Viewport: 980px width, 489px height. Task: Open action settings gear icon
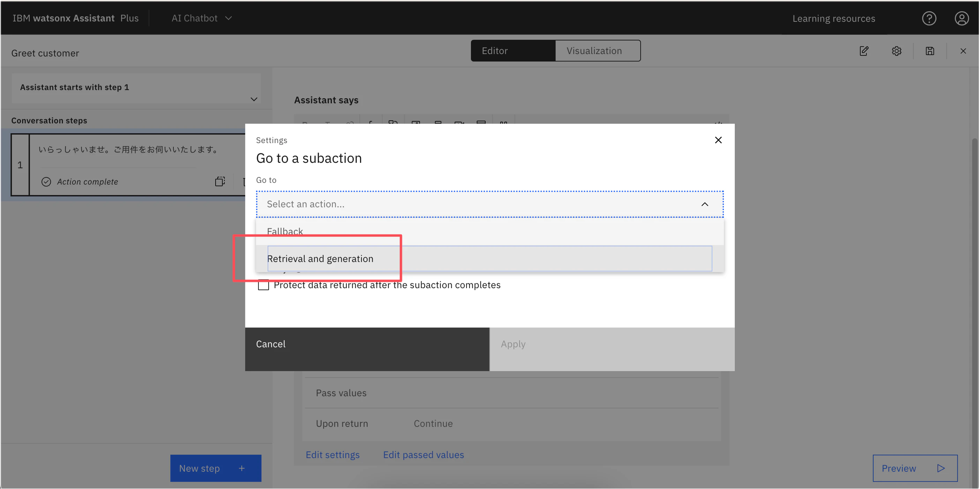pyautogui.click(x=896, y=51)
